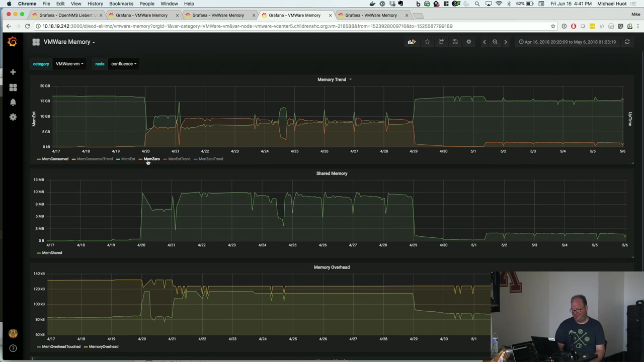Open the Chrome View menu
644x362 pixels.
pos(76,4)
